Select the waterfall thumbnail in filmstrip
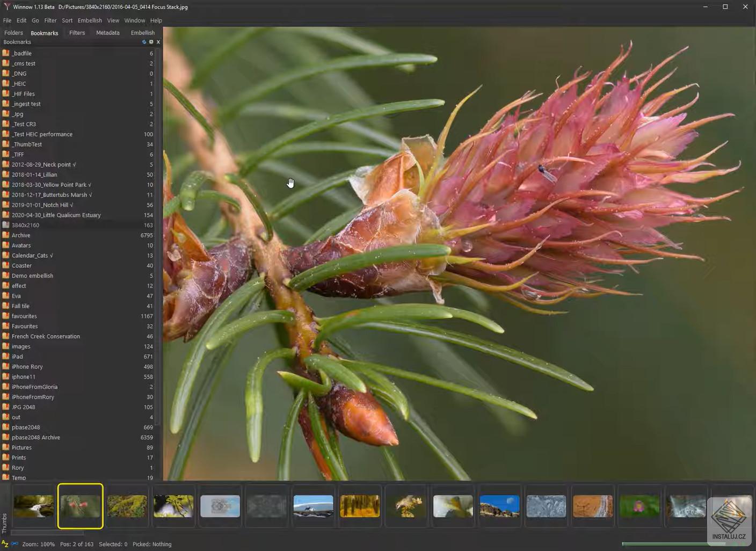Viewport: 756px width, 551px height. click(34, 506)
